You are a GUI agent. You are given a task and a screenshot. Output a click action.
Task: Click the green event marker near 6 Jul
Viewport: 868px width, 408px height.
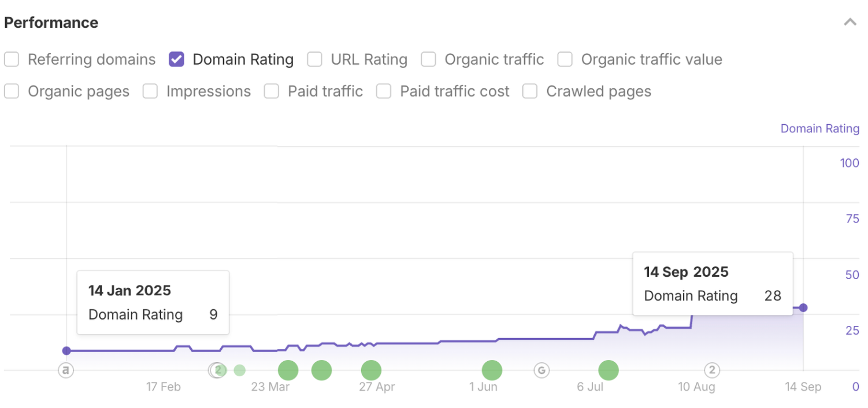click(609, 370)
